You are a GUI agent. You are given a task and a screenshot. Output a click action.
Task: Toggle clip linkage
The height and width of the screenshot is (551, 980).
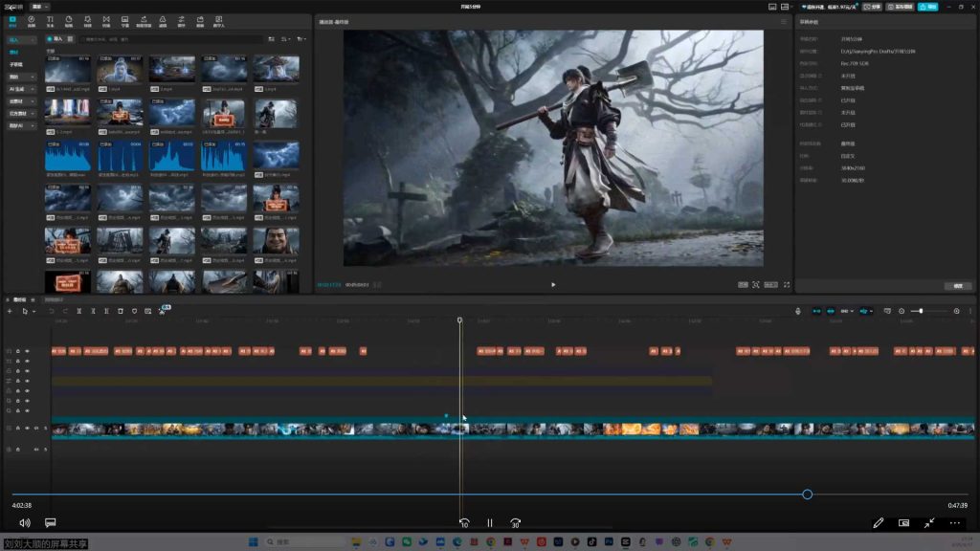(846, 311)
